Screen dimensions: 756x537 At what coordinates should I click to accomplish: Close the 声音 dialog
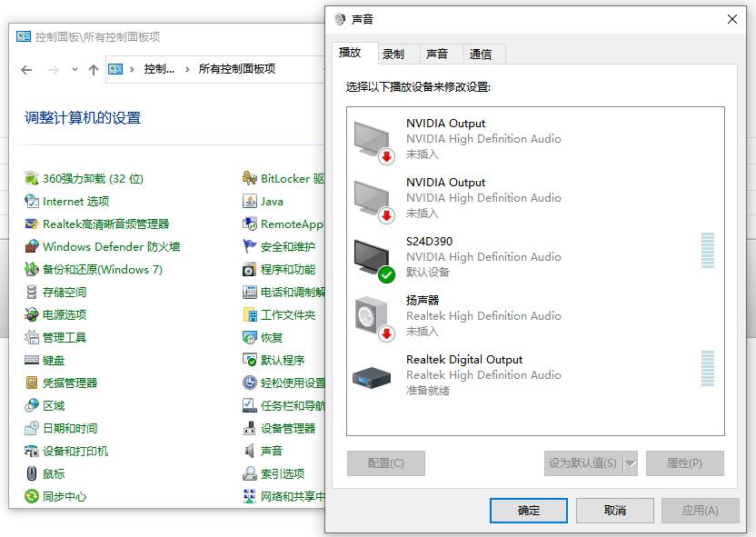pyautogui.click(x=731, y=19)
